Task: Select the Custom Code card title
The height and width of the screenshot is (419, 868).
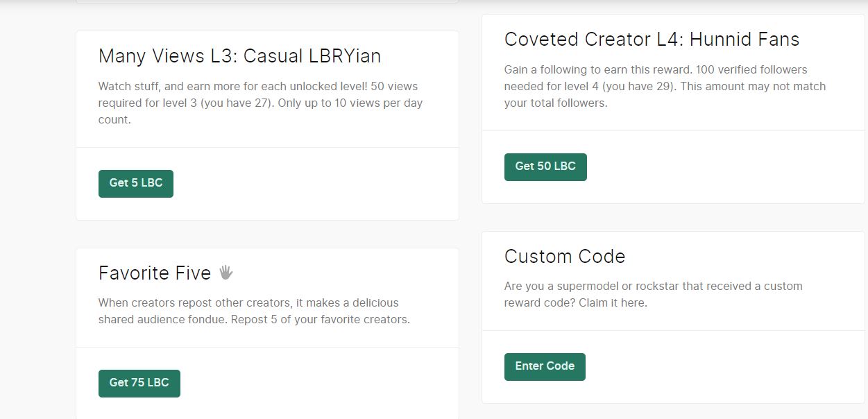Action: click(x=565, y=257)
